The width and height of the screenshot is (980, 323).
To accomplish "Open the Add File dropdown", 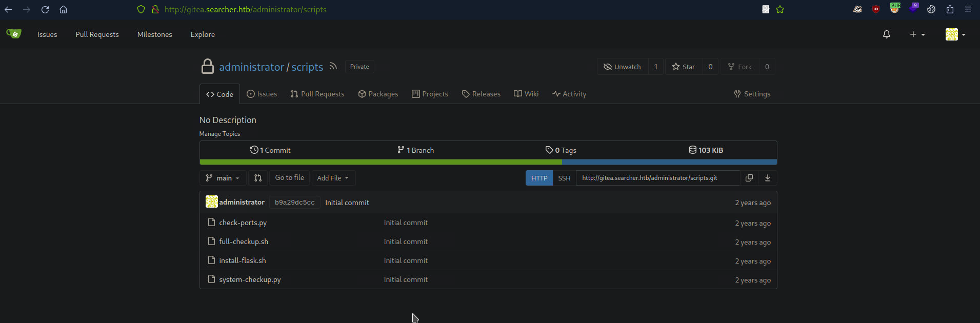I will tap(333, 178).
